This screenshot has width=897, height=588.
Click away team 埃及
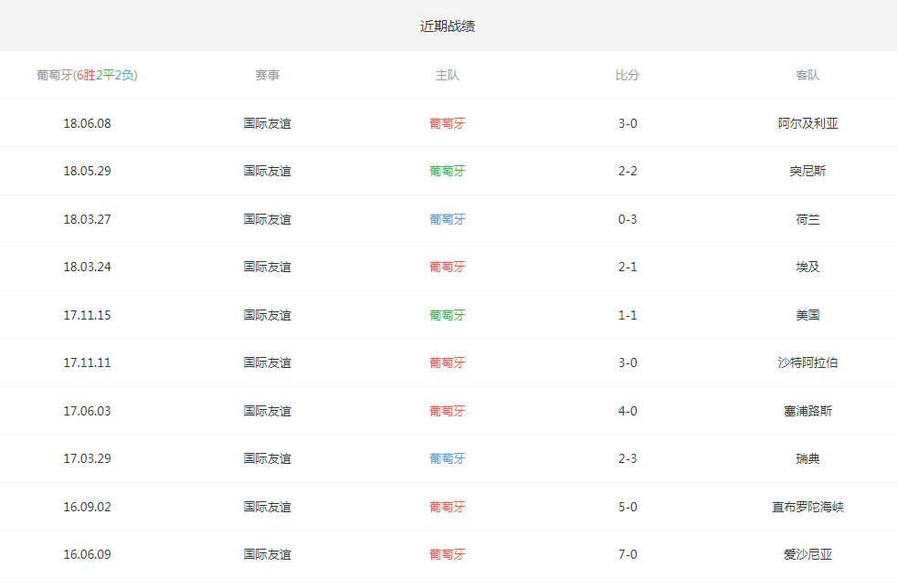click(x=807, y=267)
